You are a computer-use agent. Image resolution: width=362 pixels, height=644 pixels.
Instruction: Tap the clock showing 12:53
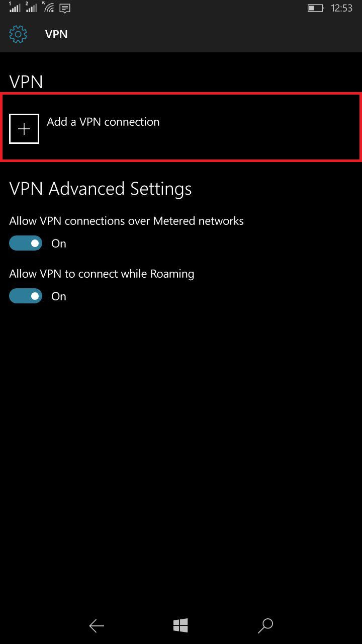pos(342,8)
